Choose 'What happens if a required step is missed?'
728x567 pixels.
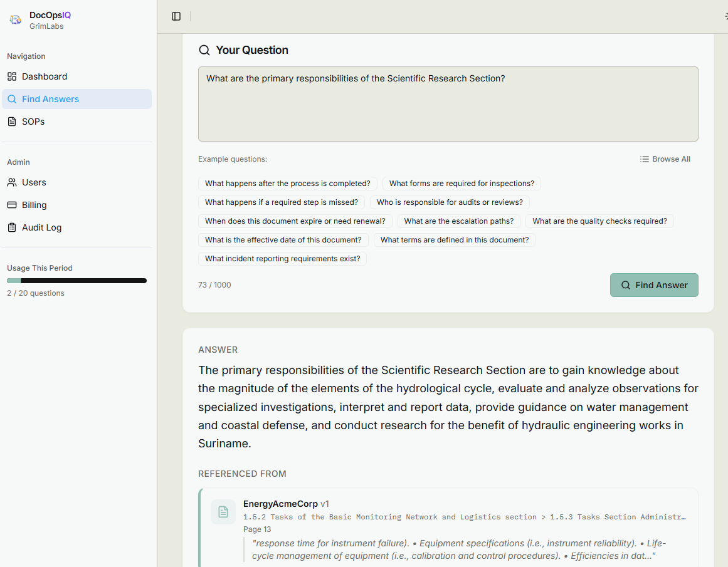click(282, 202)
